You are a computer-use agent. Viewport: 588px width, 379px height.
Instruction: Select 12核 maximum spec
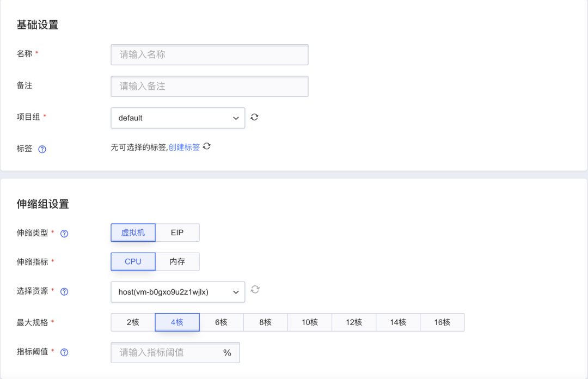coord(354,322)
